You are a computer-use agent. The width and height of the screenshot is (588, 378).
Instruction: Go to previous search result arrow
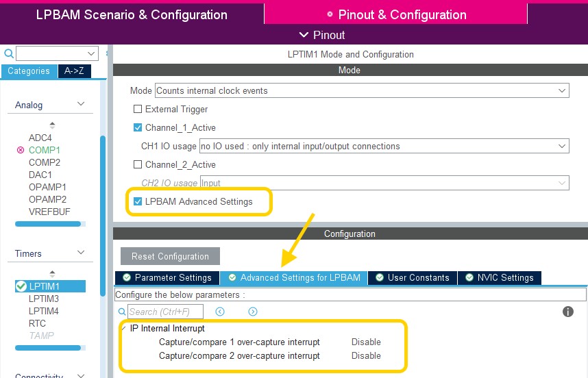point(220,312)
